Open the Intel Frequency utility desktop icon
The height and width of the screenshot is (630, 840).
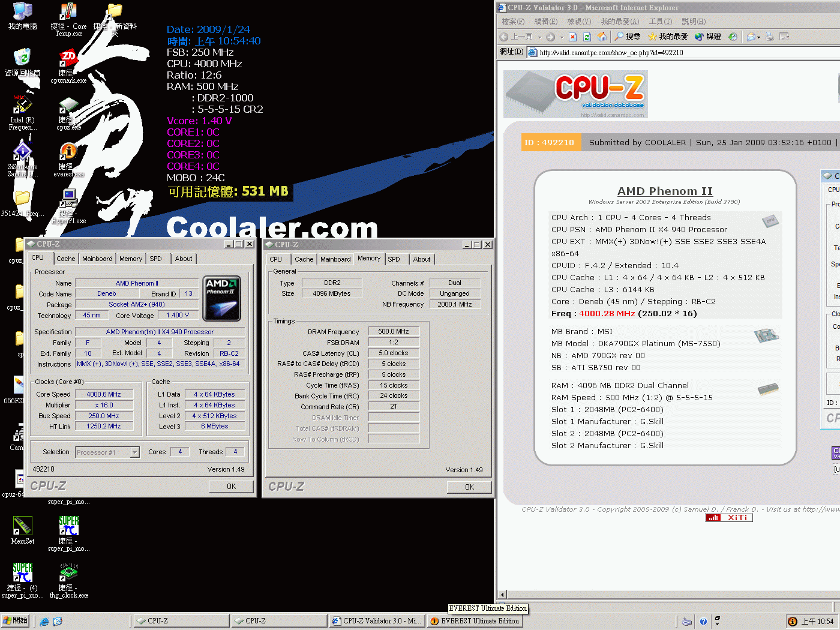click(22, 112)
